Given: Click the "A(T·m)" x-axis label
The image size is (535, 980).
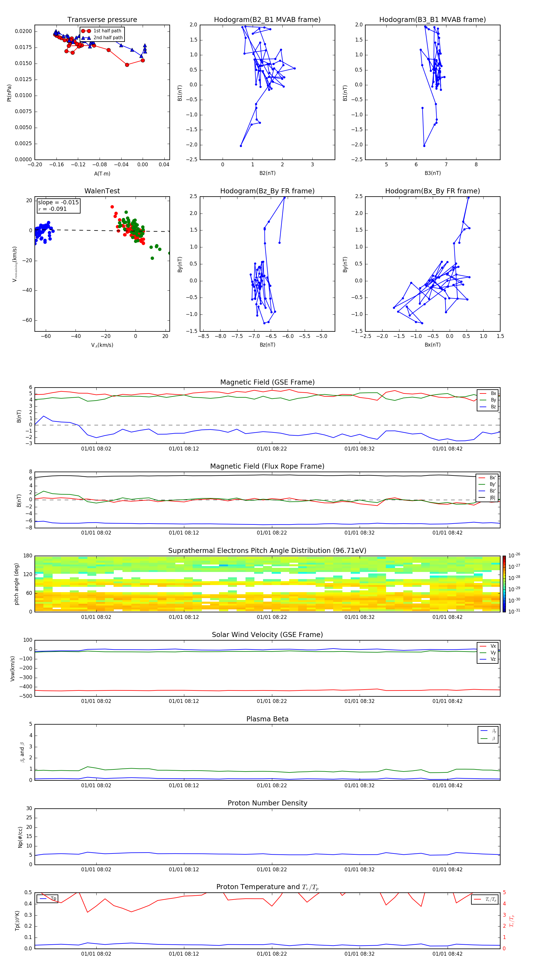Looking at the screenshot, I should pos(102,173).
